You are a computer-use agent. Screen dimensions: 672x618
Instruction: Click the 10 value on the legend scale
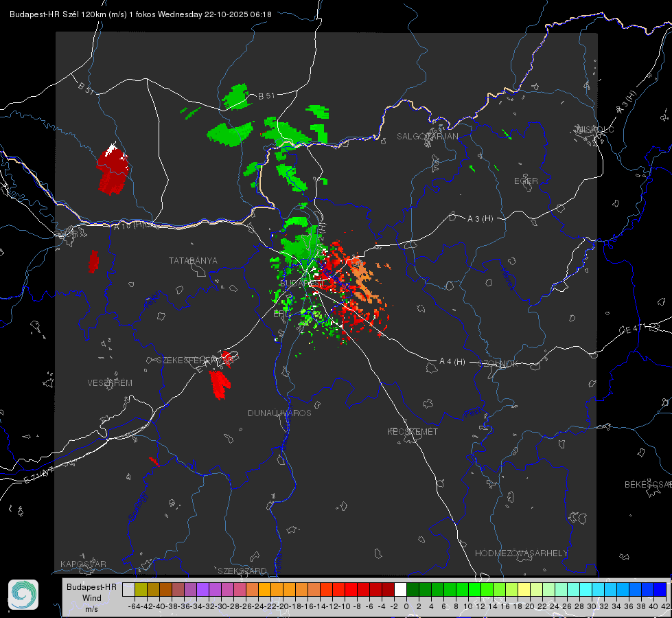[x=468, y=606]
